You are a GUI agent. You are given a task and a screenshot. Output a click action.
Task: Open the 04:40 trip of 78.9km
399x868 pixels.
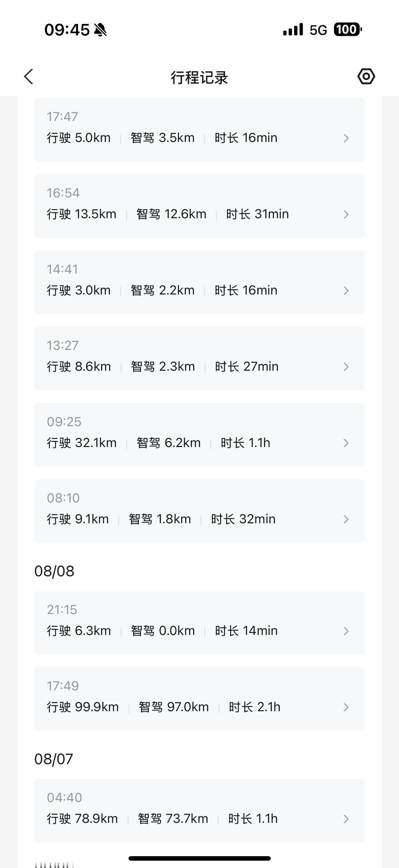tap(199, 811)
